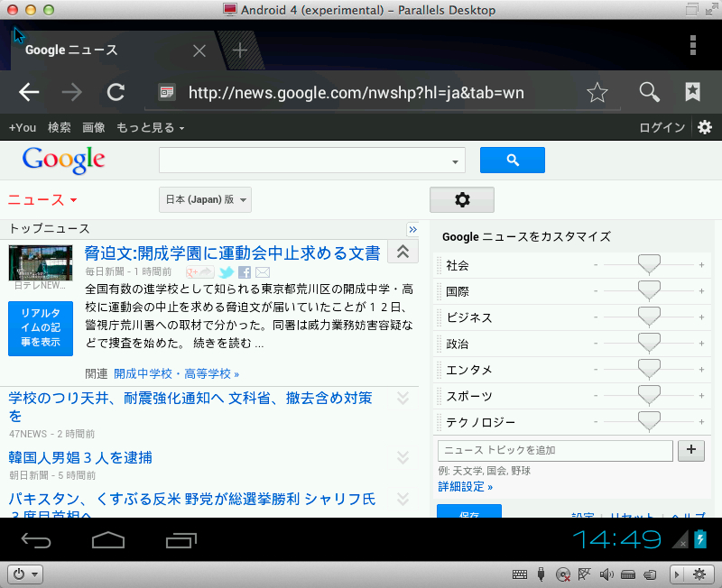Close the Google ニュース tab
Image resolution: width=722 pixels, height=588 pixels.
199,51
